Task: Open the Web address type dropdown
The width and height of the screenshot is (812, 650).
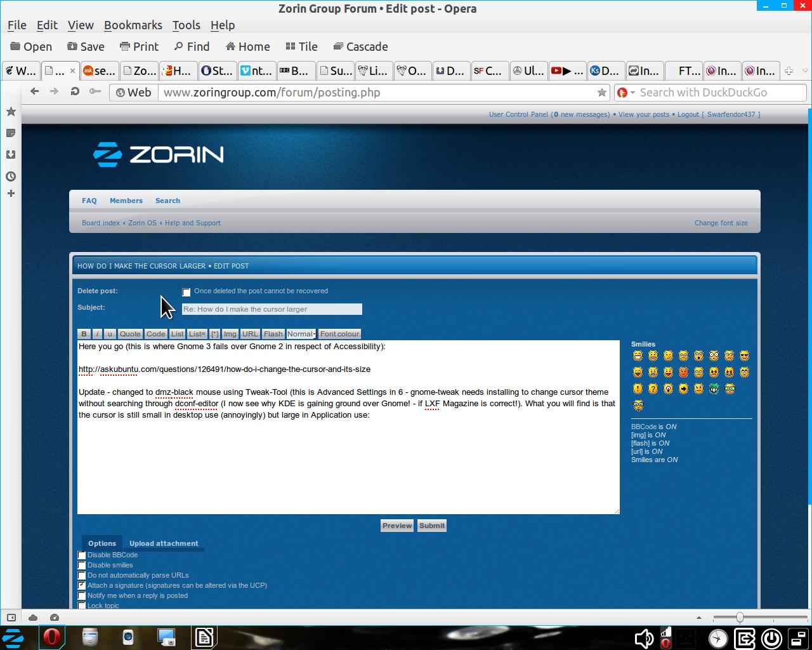Action: click(x=134, y=93)
